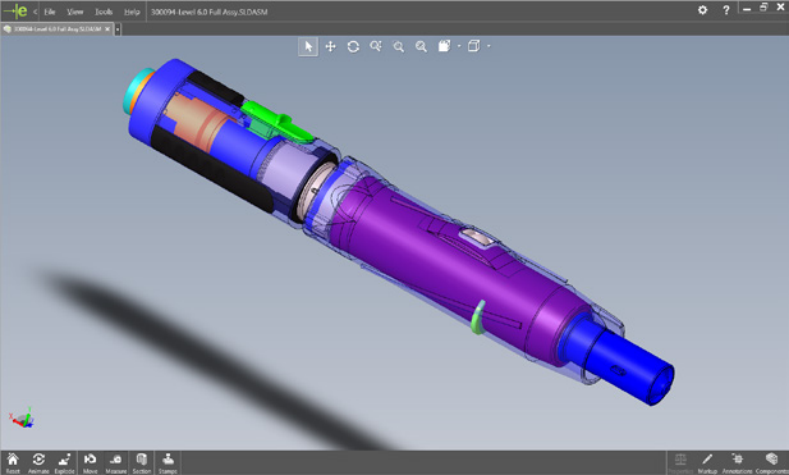Select the arrow pointer tool
Image resolution: width=789 pixels, height=475 pixels.
click(308, 46)
